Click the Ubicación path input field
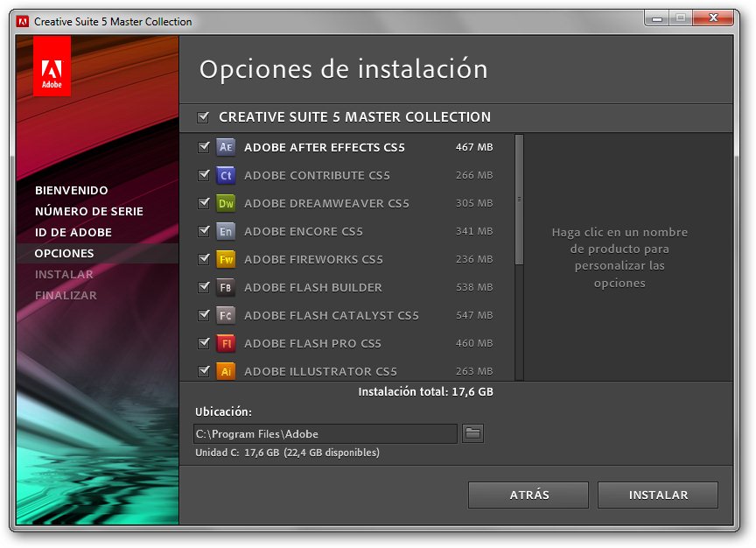The image size is (756, 548). pyautogui.click(x=325, y=433)
